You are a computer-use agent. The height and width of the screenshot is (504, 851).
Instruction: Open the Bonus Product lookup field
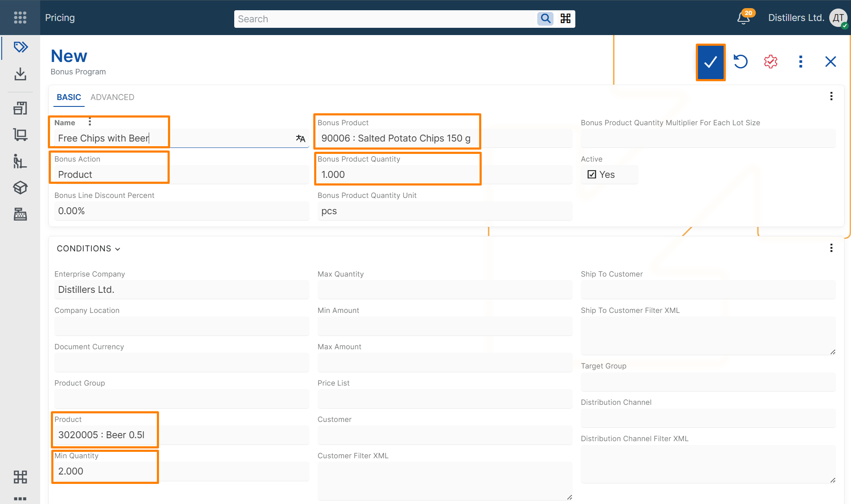pyautogui.click(x=445, y=138)
